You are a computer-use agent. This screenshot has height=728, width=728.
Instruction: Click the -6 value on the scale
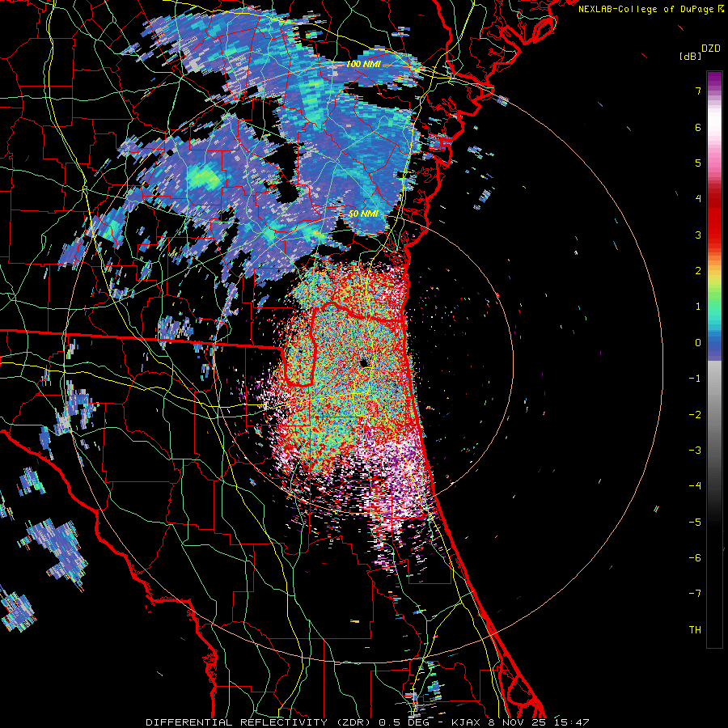point(695,558)
